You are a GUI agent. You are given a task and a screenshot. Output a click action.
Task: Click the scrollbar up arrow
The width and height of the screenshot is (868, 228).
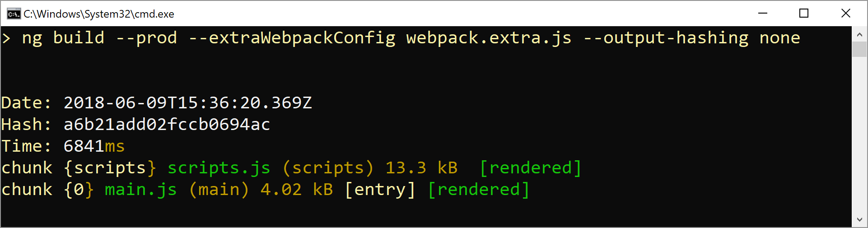click(x=859, y=34)
